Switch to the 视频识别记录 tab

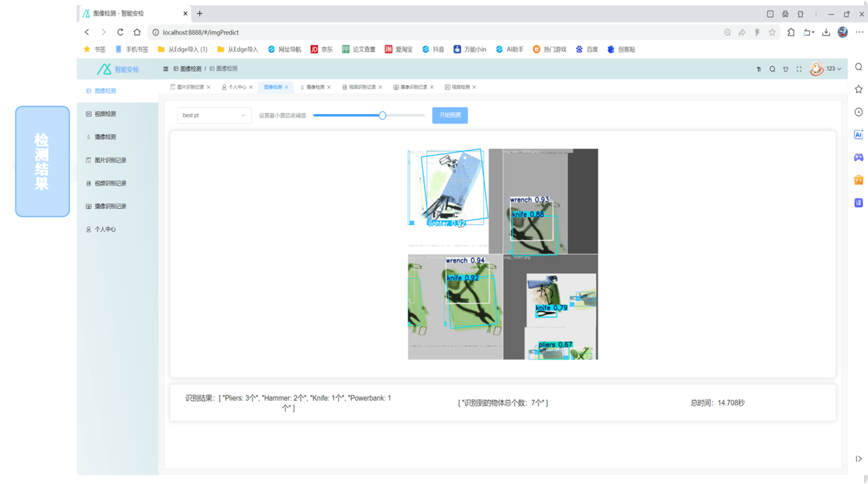(x=363, y=87)
